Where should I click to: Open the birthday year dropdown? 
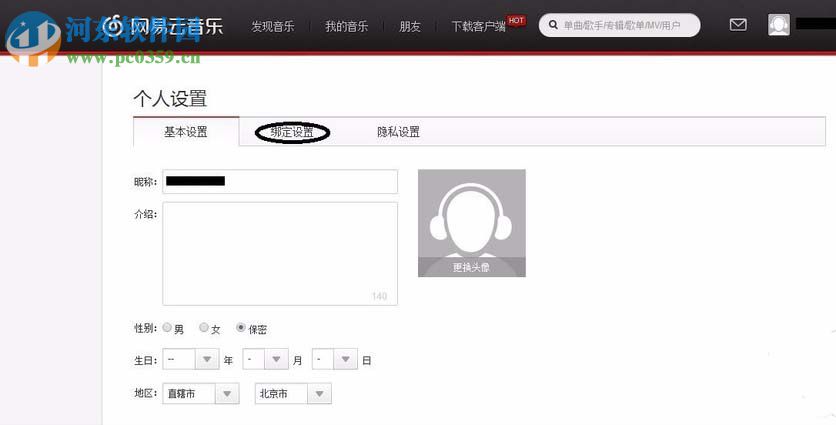point(191,359)
